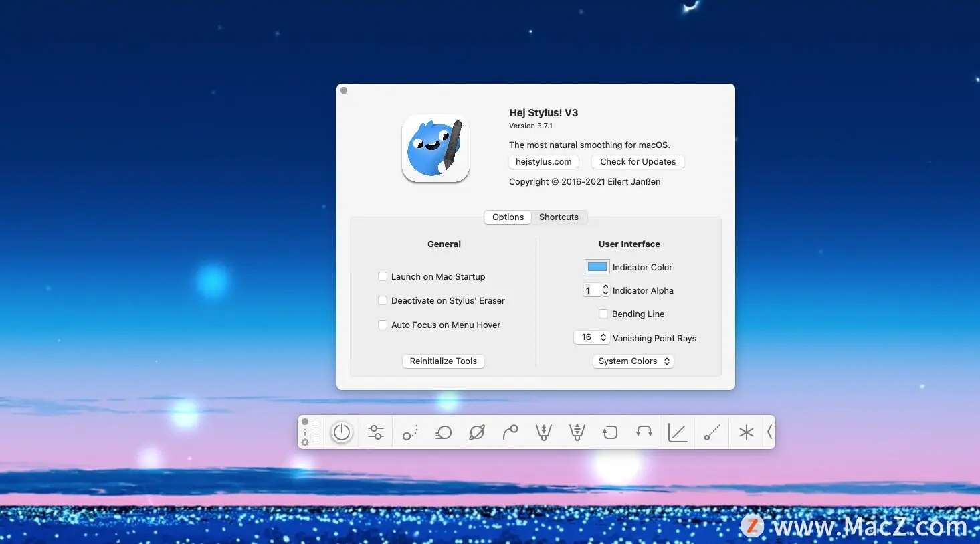Open the Indicator Color swatch
This screenshot has width=980, height=544.
click(x=597, y=267)
